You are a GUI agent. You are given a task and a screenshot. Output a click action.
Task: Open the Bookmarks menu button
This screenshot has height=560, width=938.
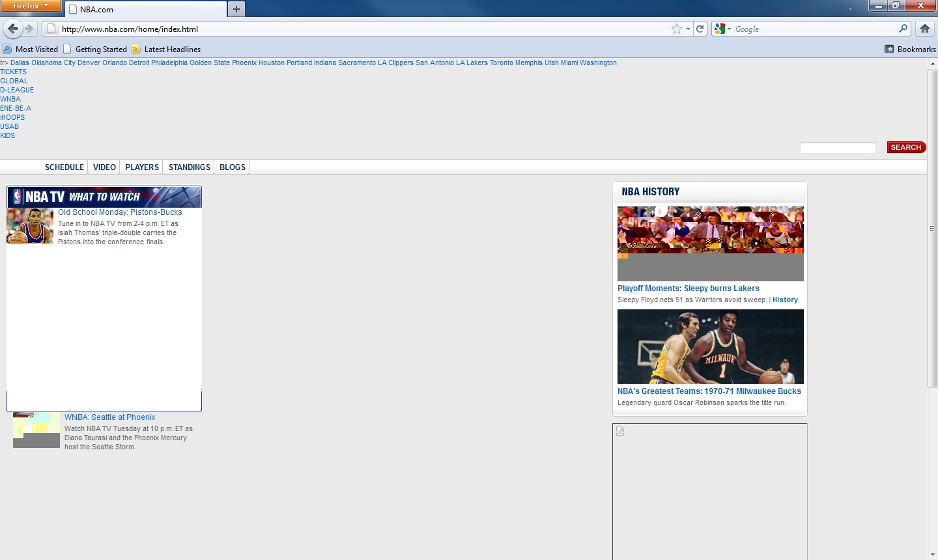[910, 49]
